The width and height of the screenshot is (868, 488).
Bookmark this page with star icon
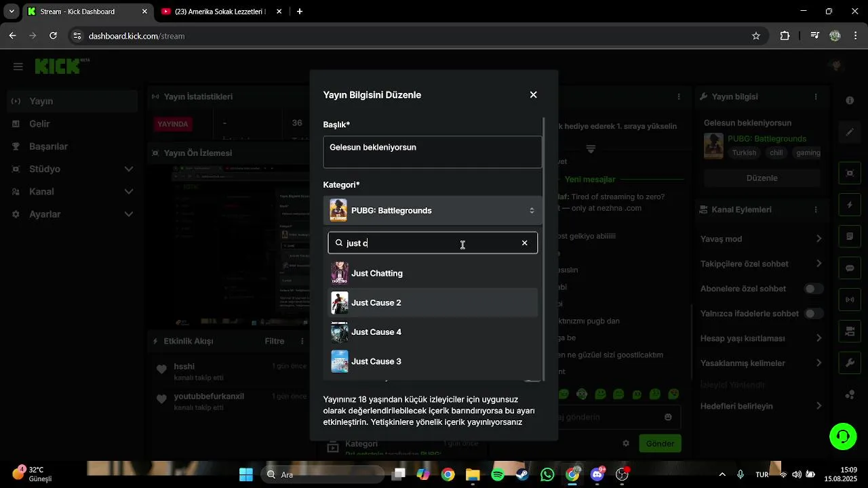pyautogui.click(x=756, y=36)
